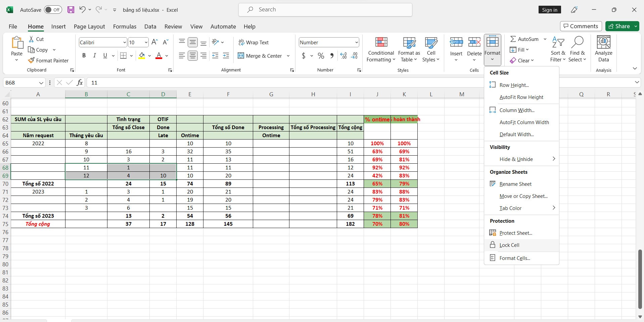The width and height of the screenshot is (644, 322).
Task: Click the Increase Decimal icon
Action: (x=343, y=56)
